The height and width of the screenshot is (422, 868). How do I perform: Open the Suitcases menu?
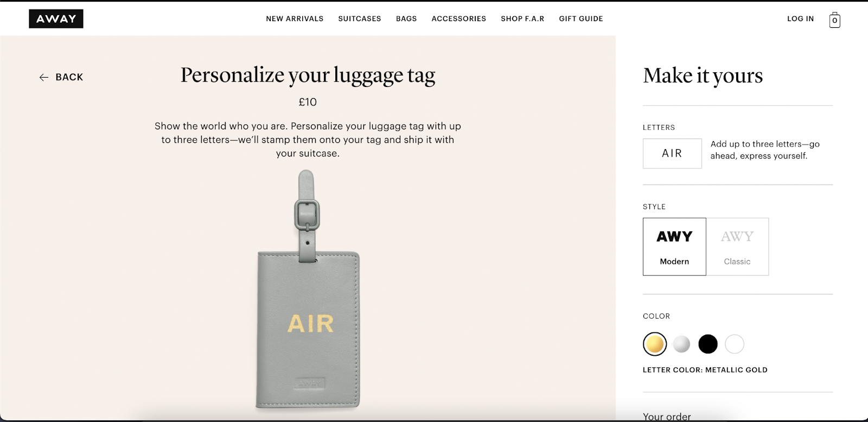(x=360, y=18)
